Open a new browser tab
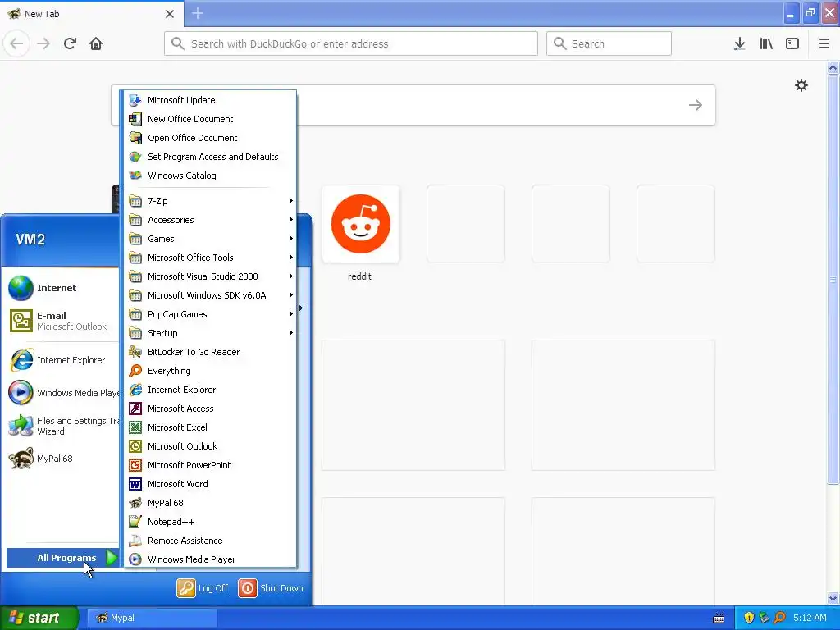Image resolution: width=840 pixels, height=630 pixels. point(198,13)
